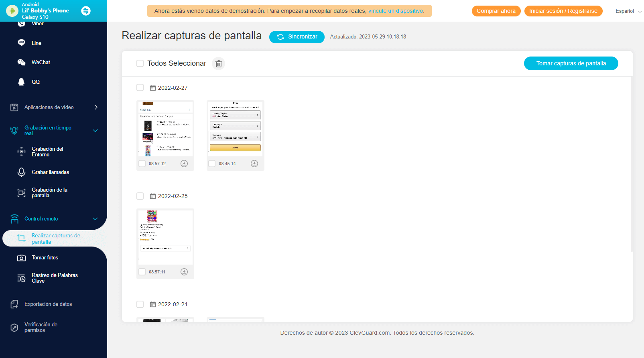Viewport: 644px width, 358px height.
Task: Click the Comprar ahora button
Action: (x=496, y=11)
